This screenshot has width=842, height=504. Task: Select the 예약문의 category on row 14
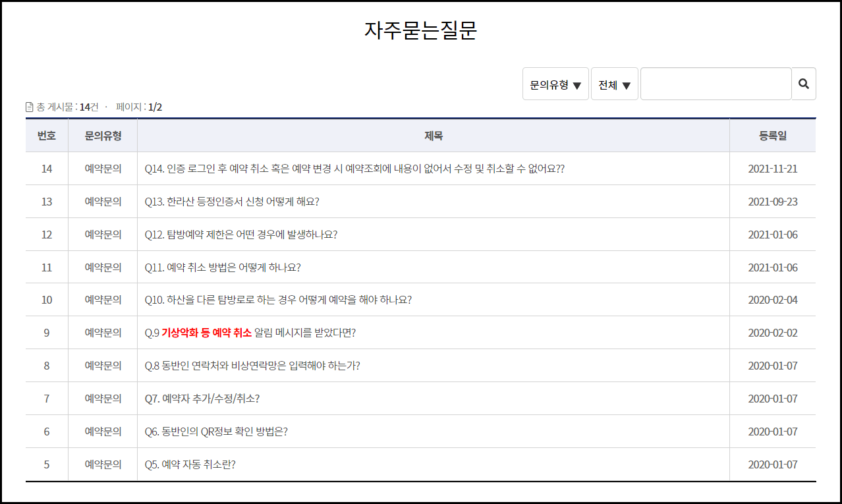(103, 169)
